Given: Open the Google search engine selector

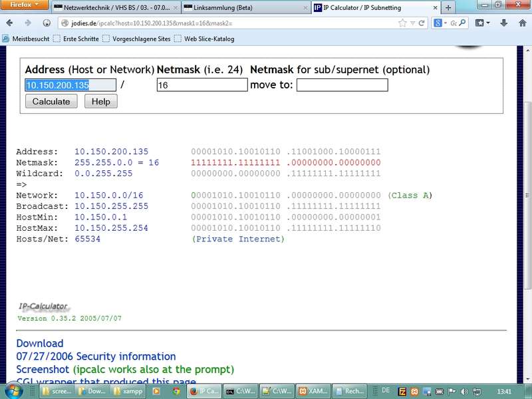Looking at the screenshot, I should tap(440, 23).
